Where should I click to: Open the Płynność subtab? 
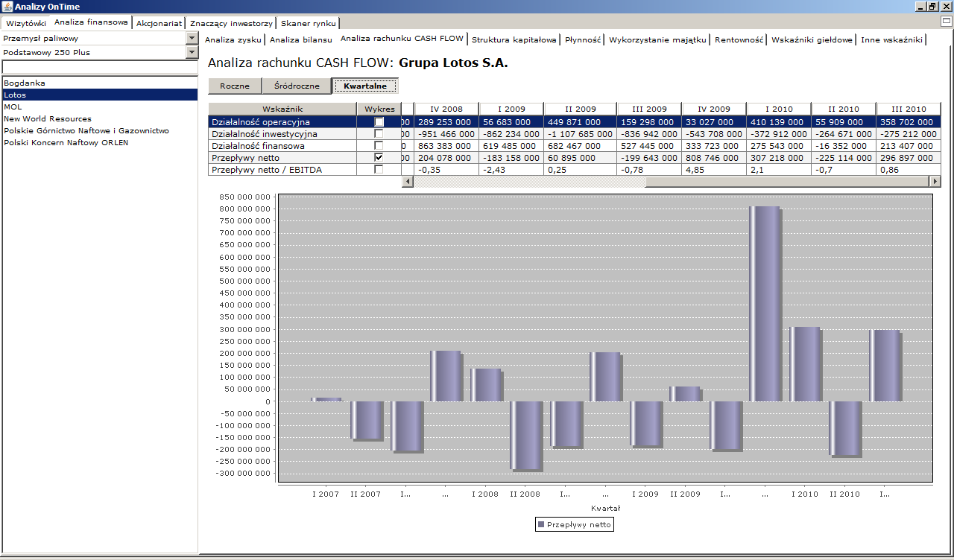[583, 39]
